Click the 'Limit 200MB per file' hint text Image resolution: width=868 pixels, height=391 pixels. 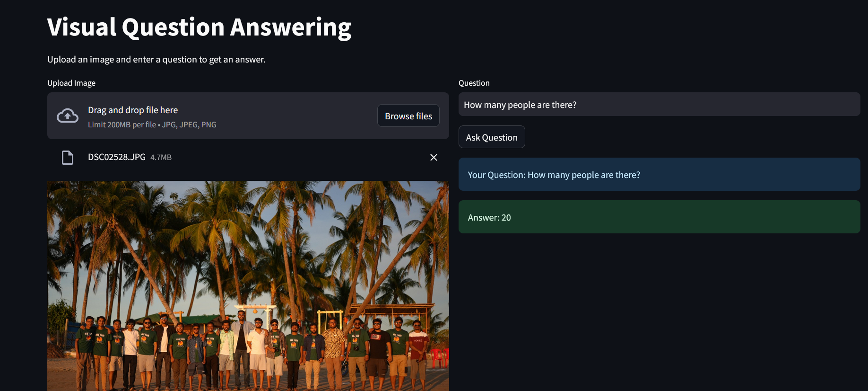click(152, 125)
